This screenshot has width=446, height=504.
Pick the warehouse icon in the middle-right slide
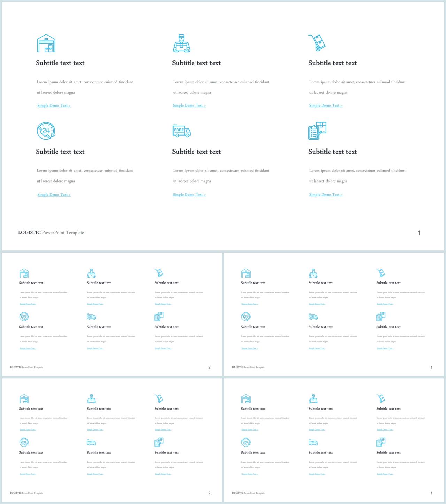click(246, 273)
